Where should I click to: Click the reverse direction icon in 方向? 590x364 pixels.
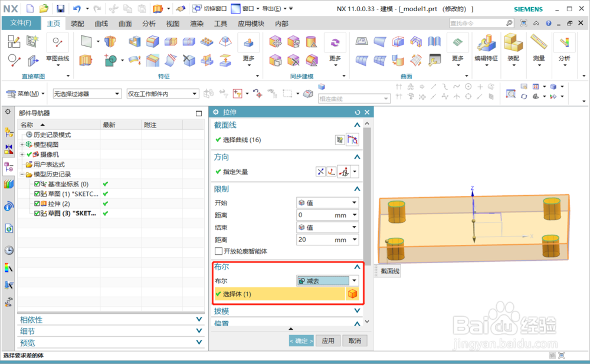(x=320, y=172)
